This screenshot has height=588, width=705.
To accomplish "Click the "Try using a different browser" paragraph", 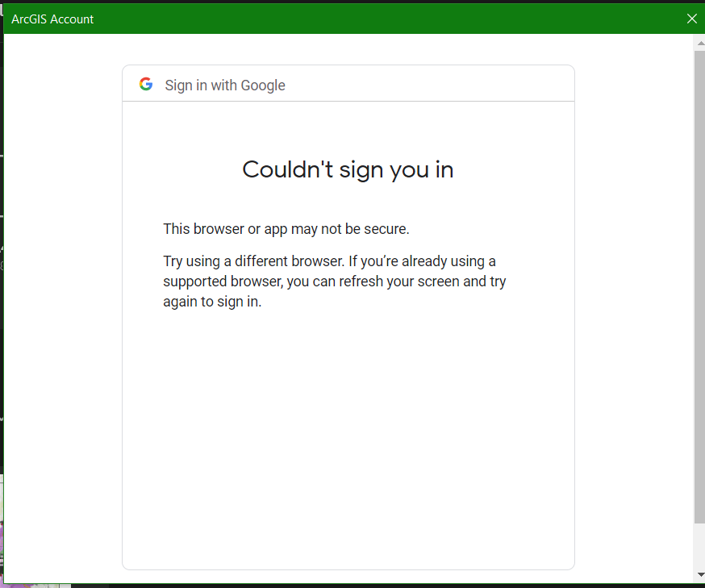I will pos(335,281).
